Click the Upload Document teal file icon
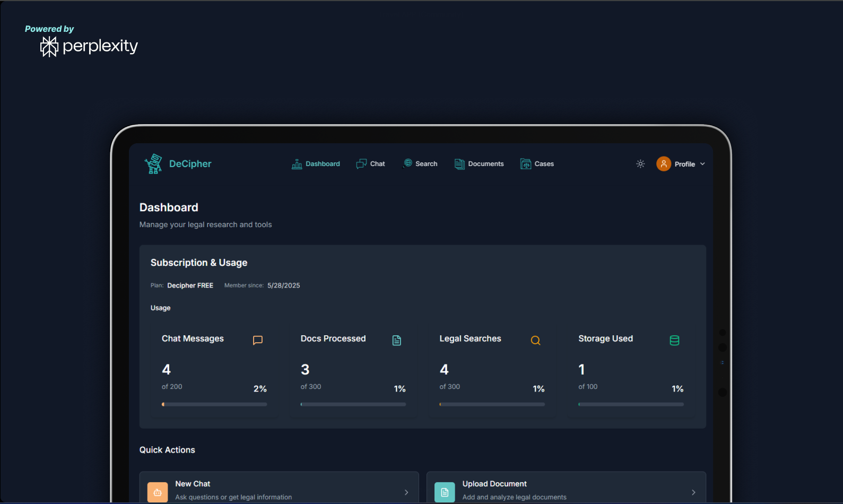The image size is (843, 504). pyautogui.click(x=445, y=492)
